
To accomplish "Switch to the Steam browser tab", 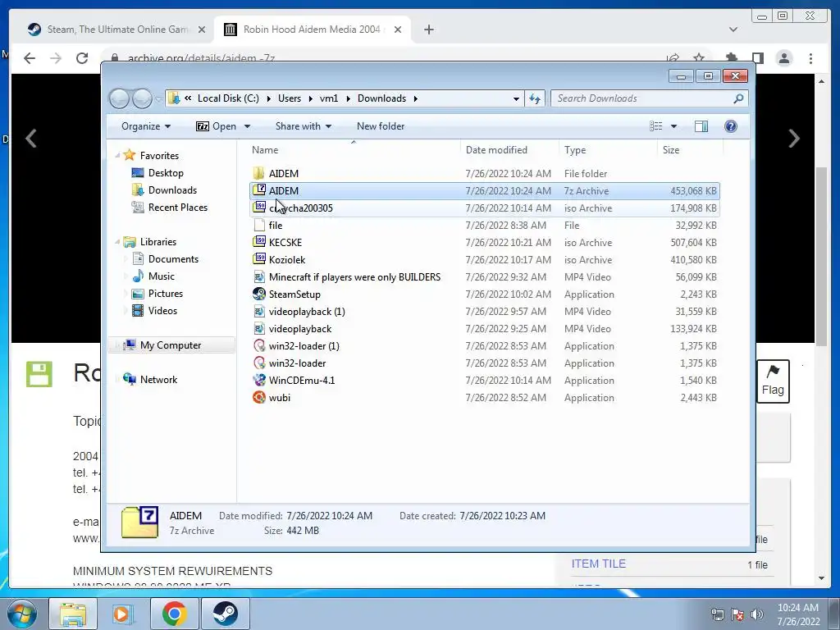I will 115,30.
